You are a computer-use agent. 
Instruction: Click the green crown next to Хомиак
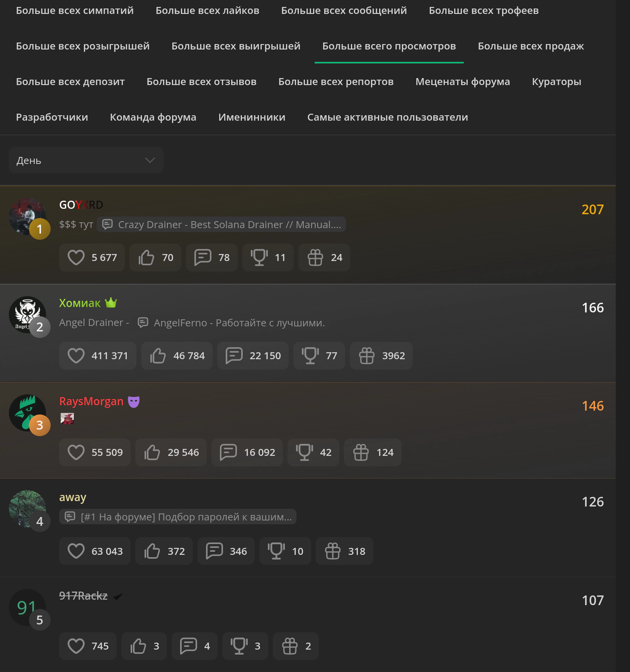pyautogui.click(x=111, y=303)
